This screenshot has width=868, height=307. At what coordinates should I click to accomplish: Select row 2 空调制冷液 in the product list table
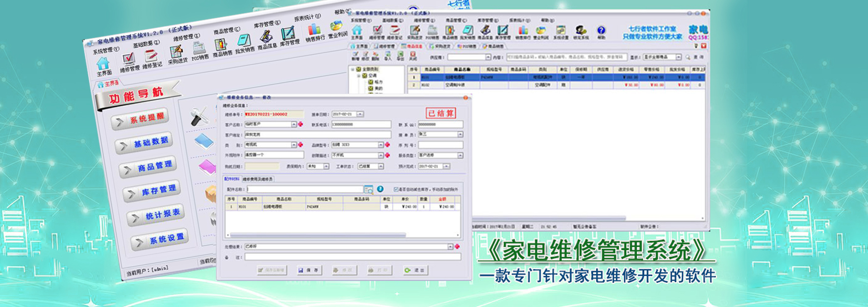pos(556,85)
